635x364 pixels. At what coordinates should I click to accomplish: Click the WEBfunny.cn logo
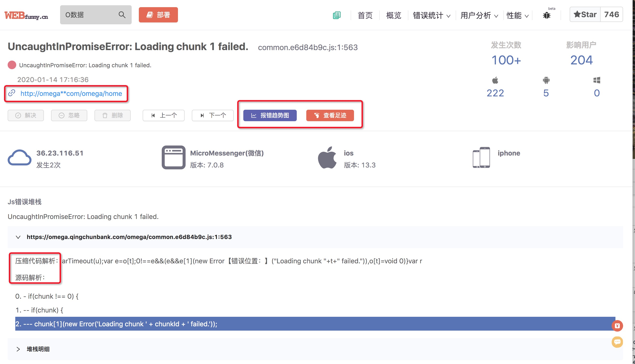point(26,16)
